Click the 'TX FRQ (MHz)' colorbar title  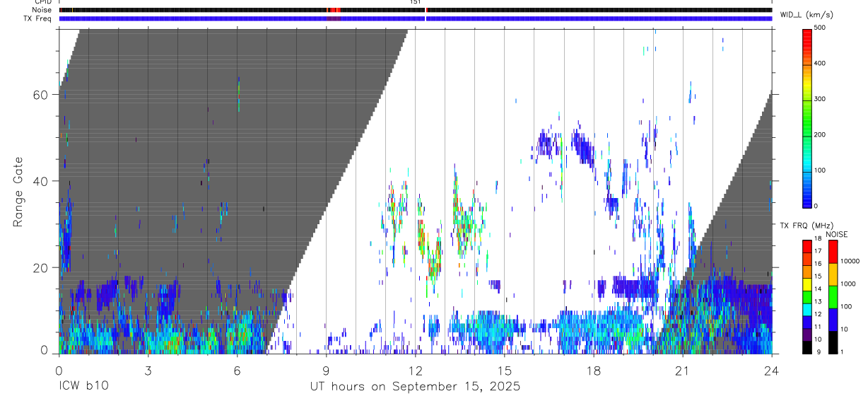click(807, 226)
